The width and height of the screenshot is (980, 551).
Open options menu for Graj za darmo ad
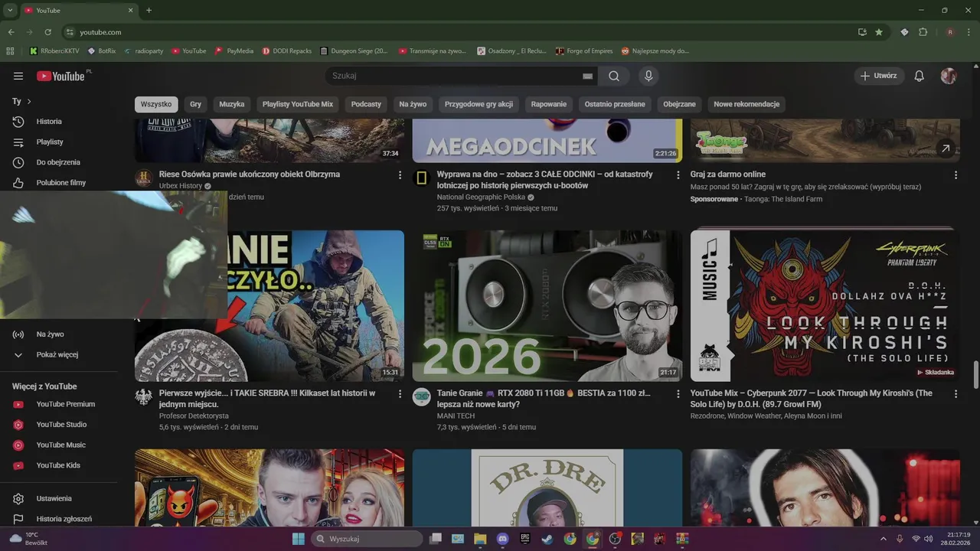coord(955,175)
